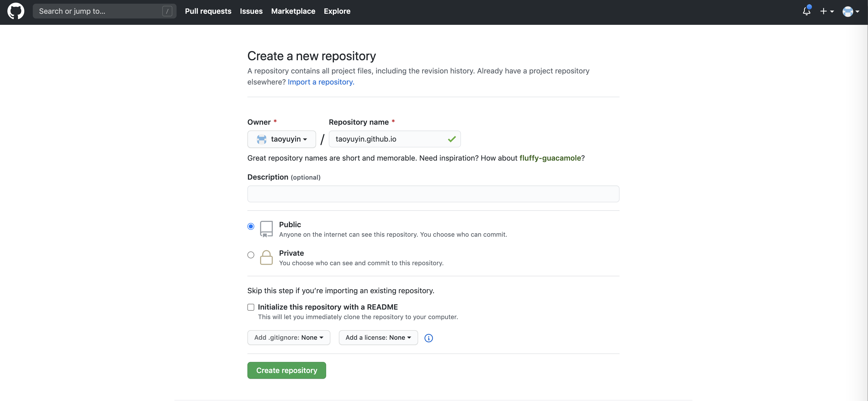Click into the Description text field
The width and height of the screenshot is (868, 401).
(433, 194)
